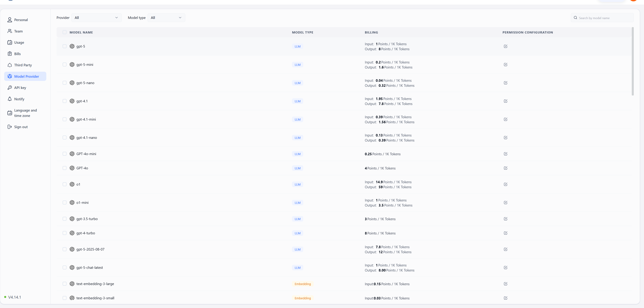Edit permissions for o1-mini model
The height and width of the screenshot is (308, 644).
(505, 202)
